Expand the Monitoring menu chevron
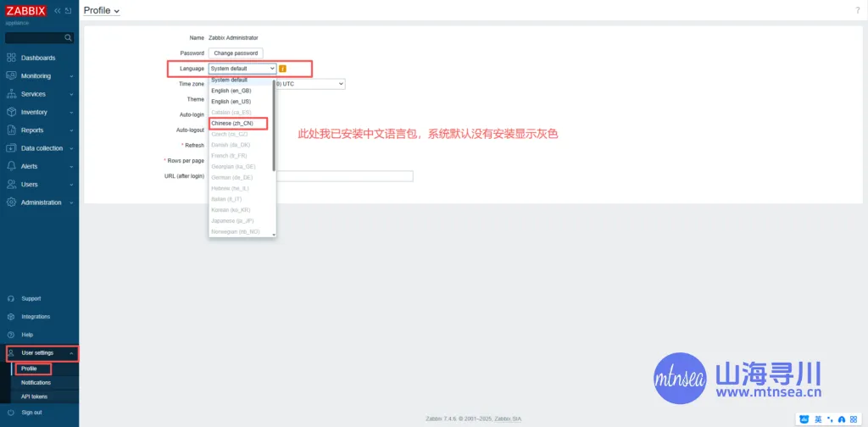Image resolution: width=868 pixels, height=427 pixels. [71, 76]
